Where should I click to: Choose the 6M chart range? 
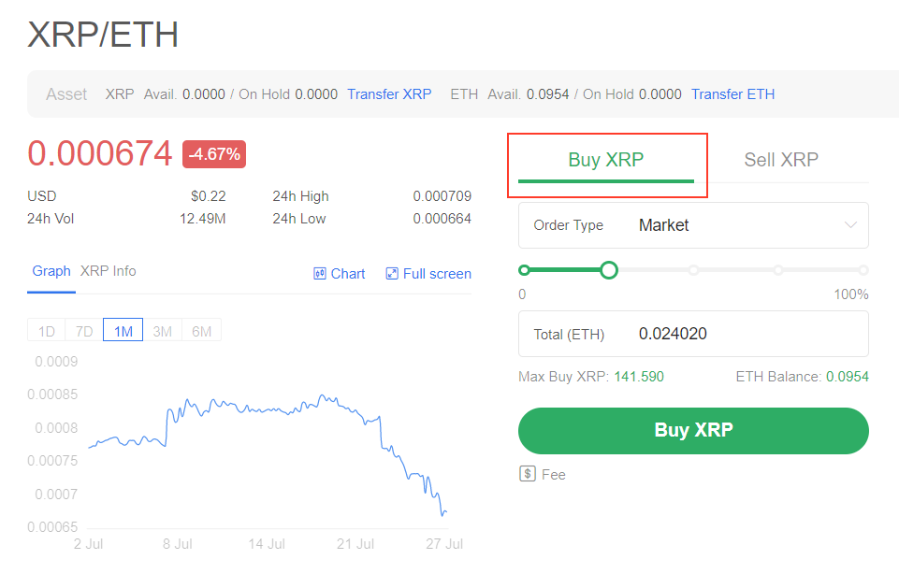(201, 331)
